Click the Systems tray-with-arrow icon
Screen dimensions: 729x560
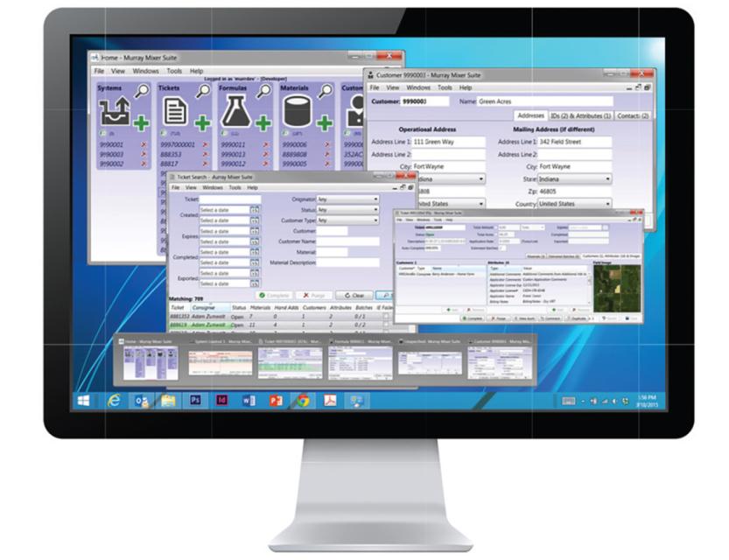115,111
